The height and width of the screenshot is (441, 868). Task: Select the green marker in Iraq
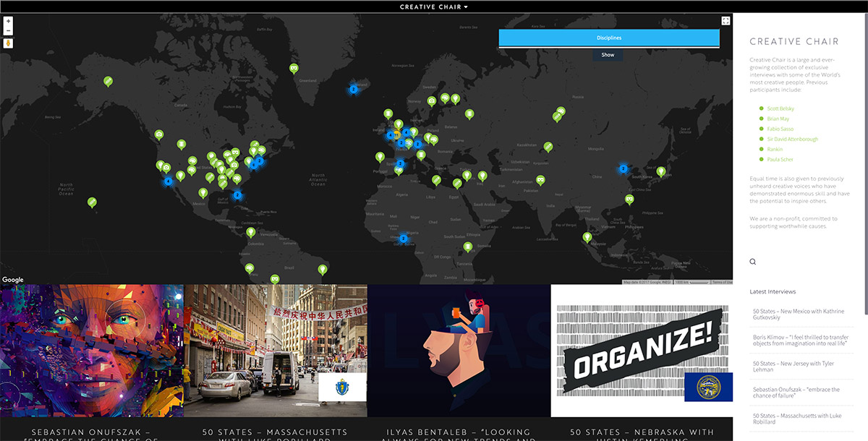click(482, 176)
